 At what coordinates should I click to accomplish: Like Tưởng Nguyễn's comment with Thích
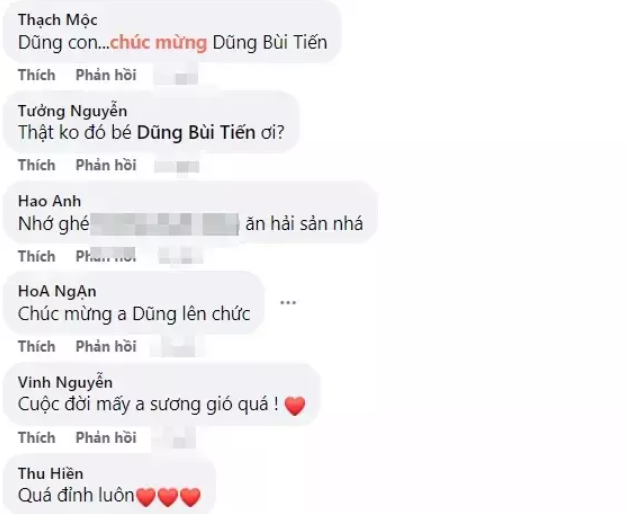[x=36, y=165]
